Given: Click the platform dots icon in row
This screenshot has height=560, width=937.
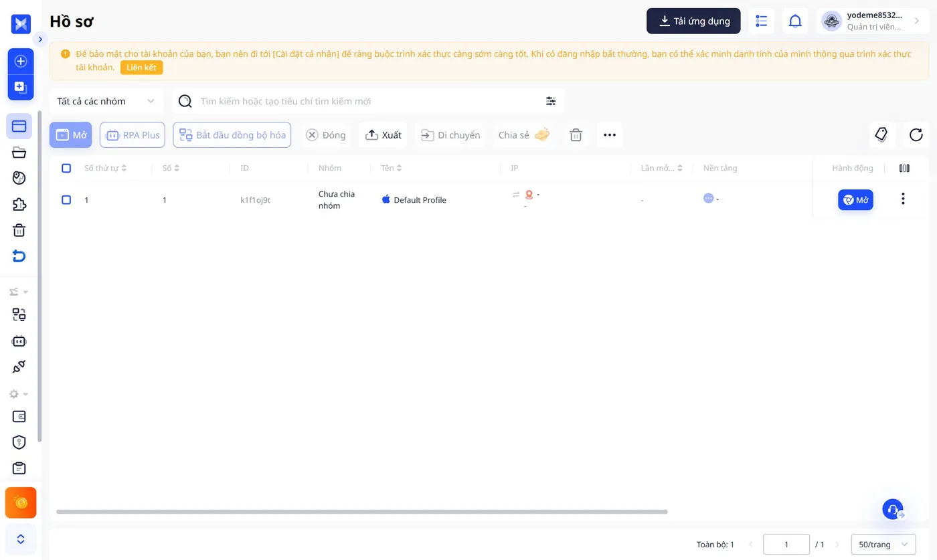Looking at the screenshot, I should (x=709, y=198).
